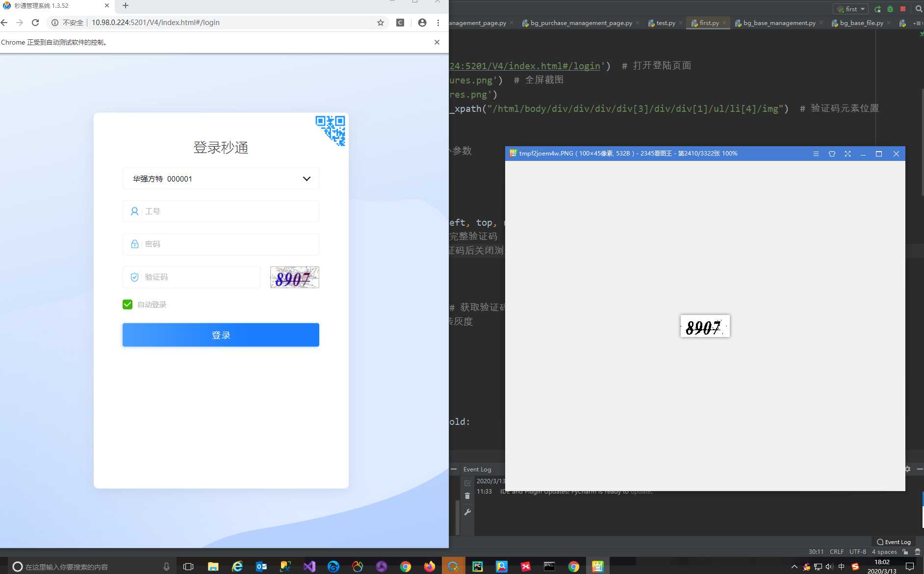Screen dimensions: 924x574
Task: Open the Chrome three-dot menu
Action: (x=438, y=23)
